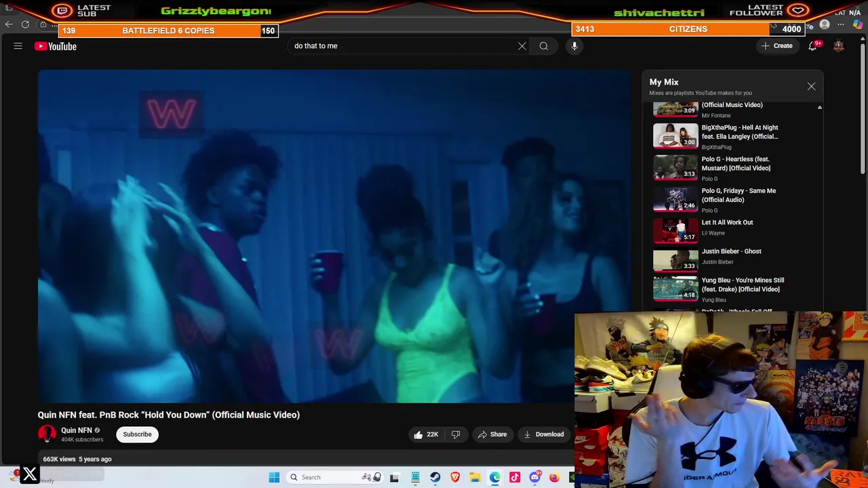Image resolution: width=868 pixels, height=488 pixels.
Task: Open TikTok from the taskbar
Action: 515,477
